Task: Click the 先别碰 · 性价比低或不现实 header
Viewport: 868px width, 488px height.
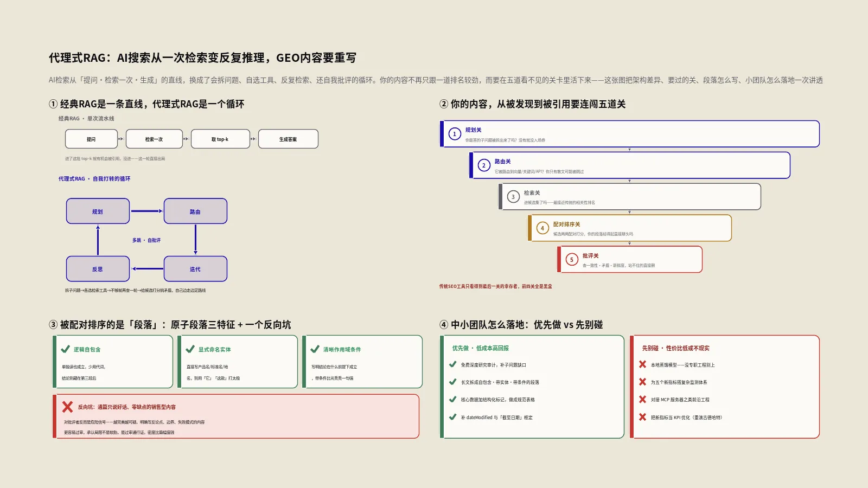Action: pyautogui.click(x=675, y=348)
